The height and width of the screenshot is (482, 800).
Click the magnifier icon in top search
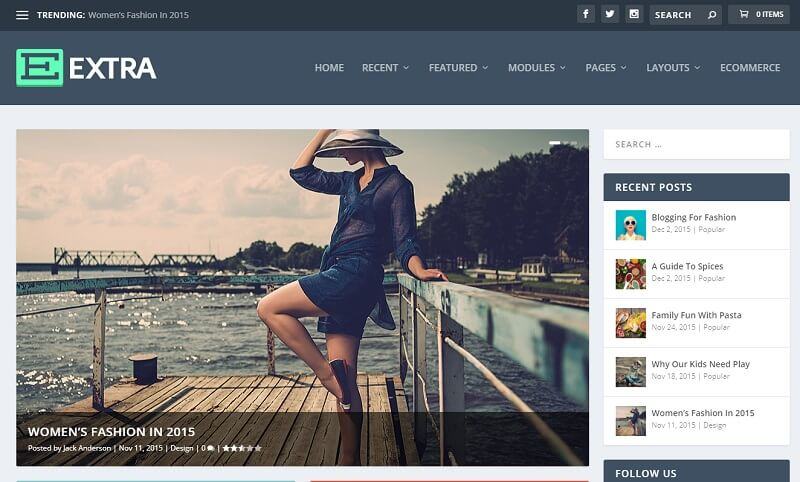[711, 15]
